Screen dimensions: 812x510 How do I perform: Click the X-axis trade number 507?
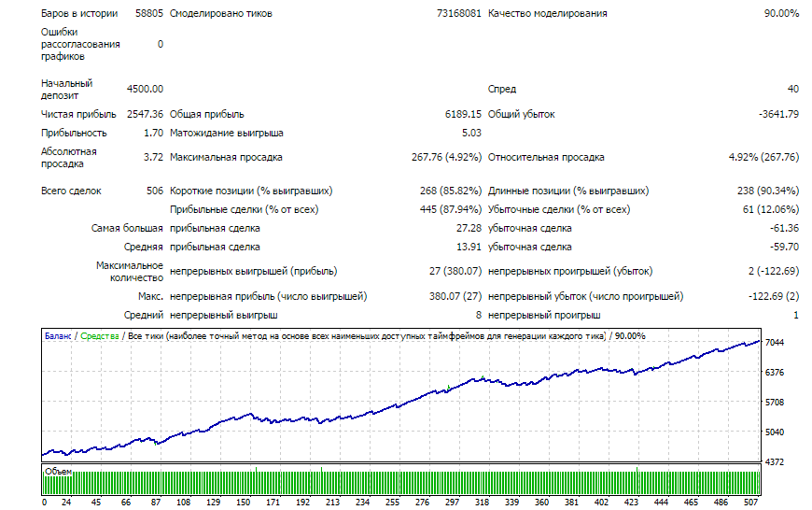pos(751,503)
